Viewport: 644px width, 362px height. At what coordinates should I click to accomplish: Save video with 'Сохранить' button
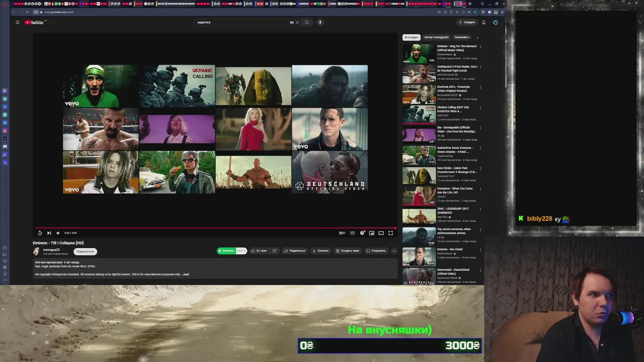[x=376, y=250]
